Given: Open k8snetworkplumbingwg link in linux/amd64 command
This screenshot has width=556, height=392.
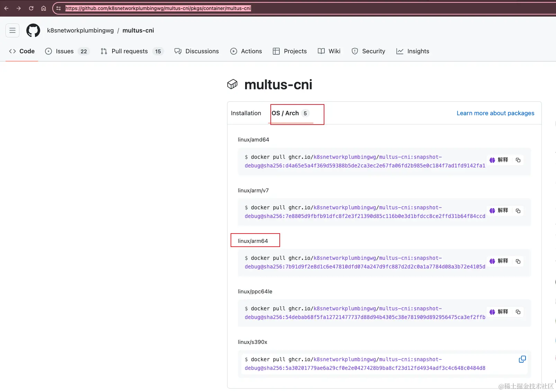Looking at the screenshot, I should [x=345, y=157].
